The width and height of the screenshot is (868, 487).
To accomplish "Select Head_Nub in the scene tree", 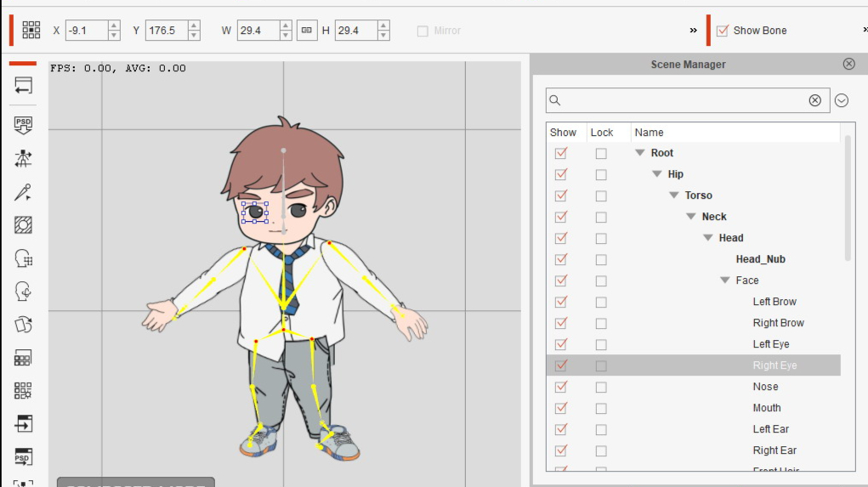I will [760, 259].
